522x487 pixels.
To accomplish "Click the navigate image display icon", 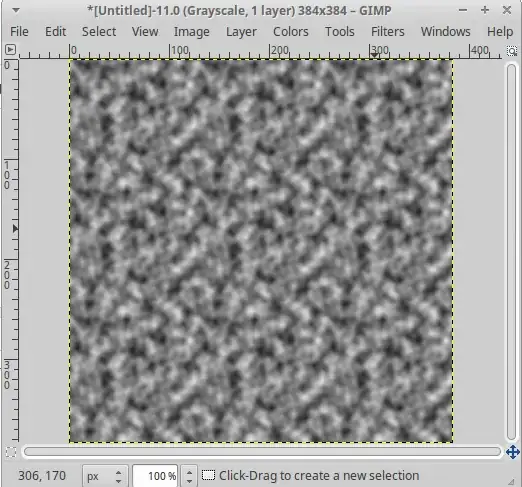I will [513, 452].
